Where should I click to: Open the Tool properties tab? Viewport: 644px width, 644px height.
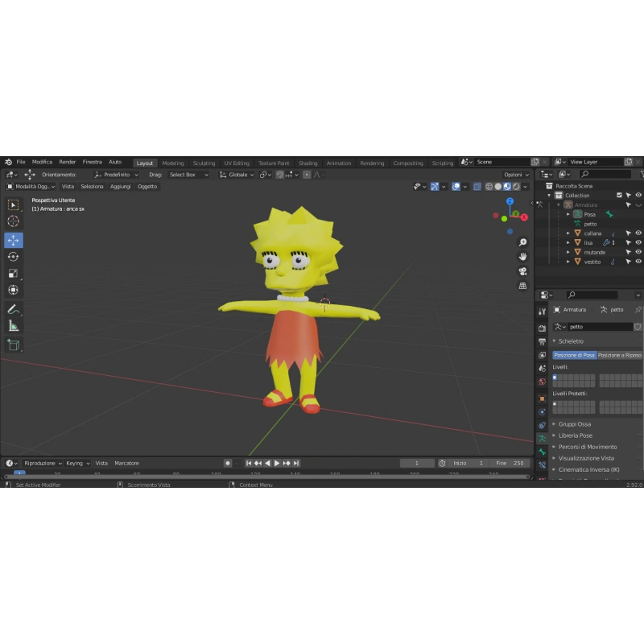click(542, 312)
